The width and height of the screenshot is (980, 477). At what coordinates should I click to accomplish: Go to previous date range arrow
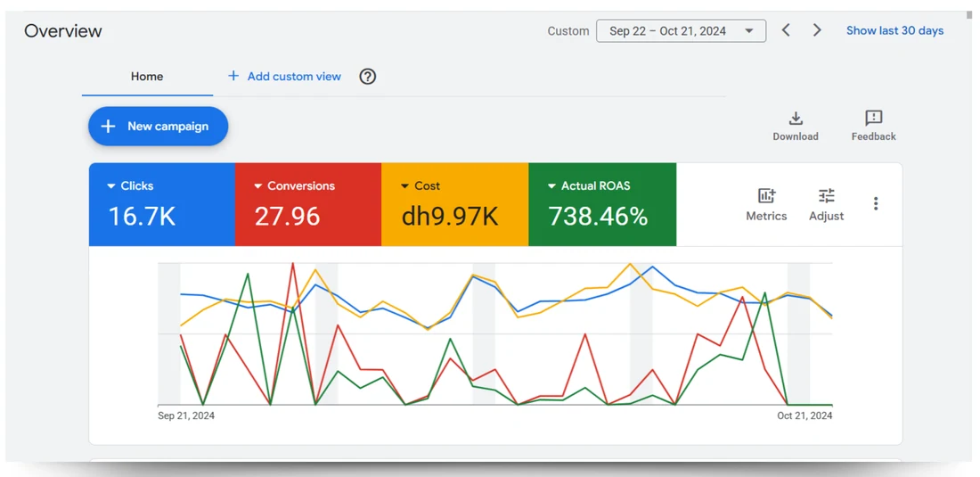787,30
